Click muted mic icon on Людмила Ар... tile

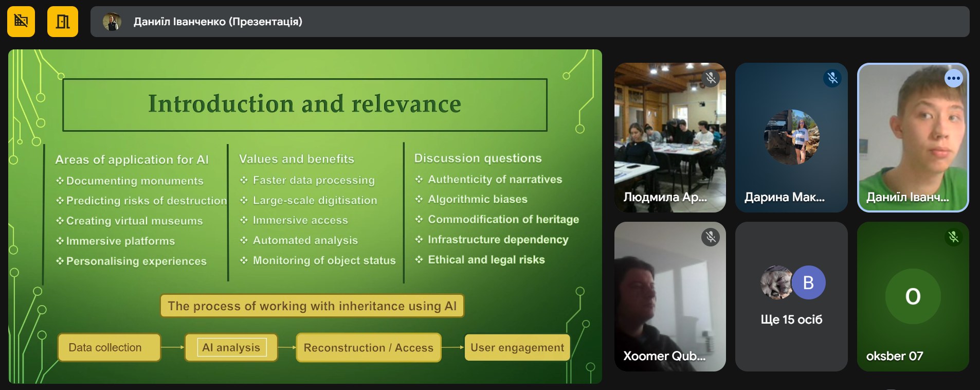pos(711,78)
